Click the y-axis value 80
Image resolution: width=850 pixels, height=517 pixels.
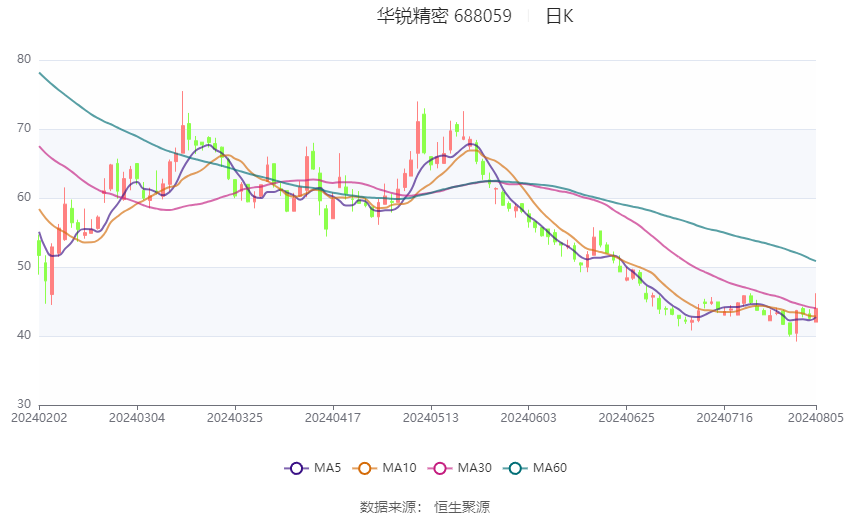click(24, 59)
